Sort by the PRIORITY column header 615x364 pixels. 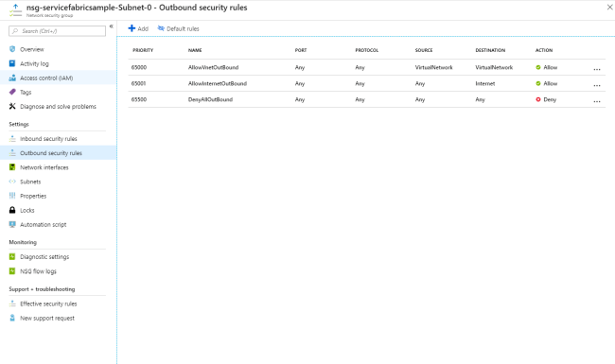click(x=143, y=50)
